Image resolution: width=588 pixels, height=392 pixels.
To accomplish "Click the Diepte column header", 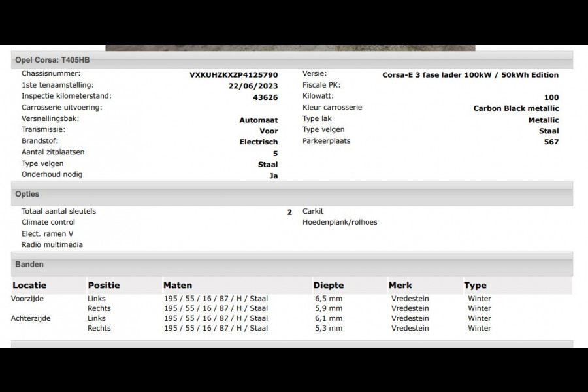I will tap(329, 285).
